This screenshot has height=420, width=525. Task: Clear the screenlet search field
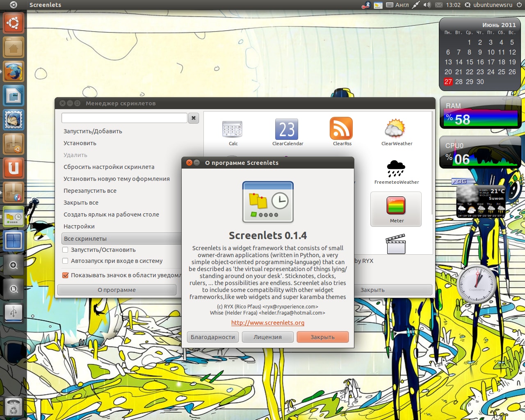pyautogui.click(x=194, y=118)
